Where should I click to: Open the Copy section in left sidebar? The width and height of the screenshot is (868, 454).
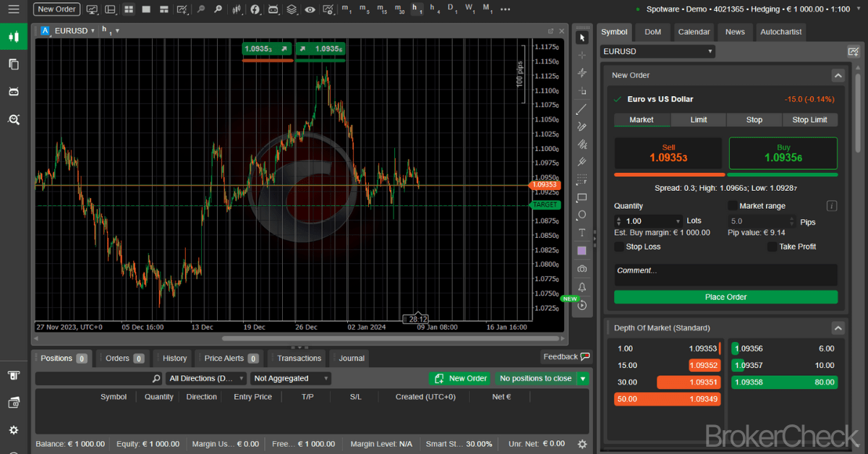tap(13, 64)
